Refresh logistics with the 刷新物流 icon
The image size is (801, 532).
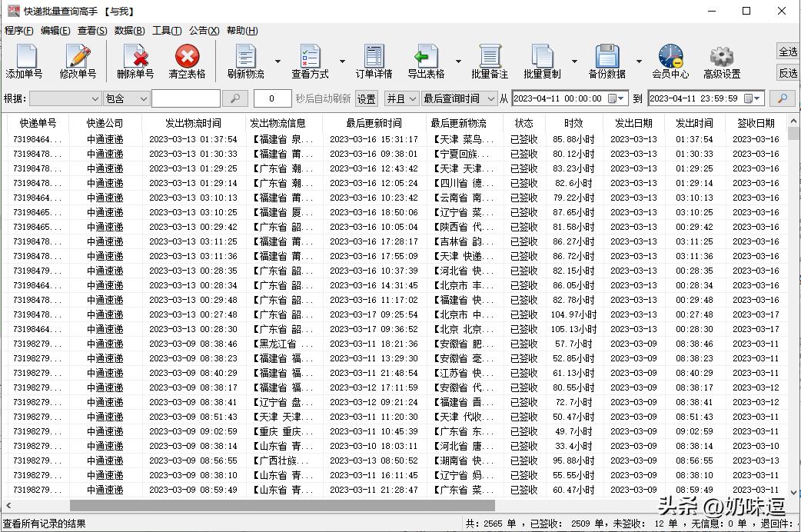245,60
